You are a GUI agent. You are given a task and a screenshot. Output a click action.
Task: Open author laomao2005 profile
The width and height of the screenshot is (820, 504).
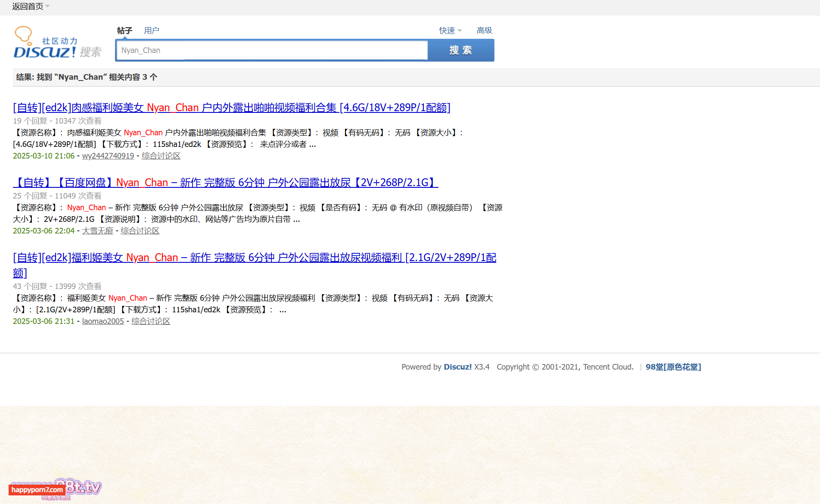click(x=103, y=321)
